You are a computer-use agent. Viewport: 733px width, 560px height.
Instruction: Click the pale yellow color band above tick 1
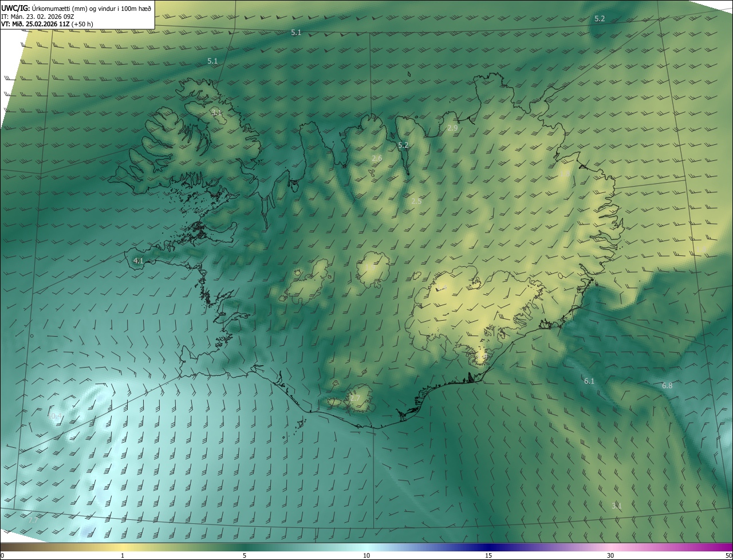tap(123, 547)
